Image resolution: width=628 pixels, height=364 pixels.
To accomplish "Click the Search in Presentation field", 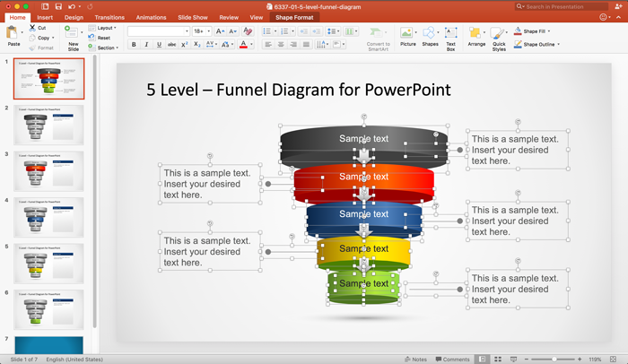I will (x=561, y=6).
